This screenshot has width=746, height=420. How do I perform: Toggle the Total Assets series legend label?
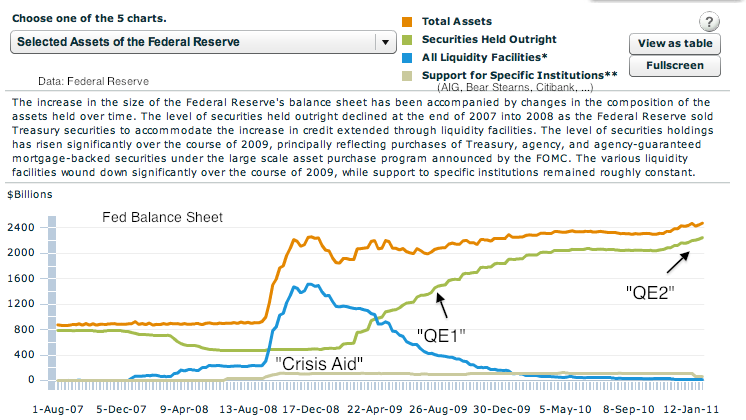(x=464, y=22)
